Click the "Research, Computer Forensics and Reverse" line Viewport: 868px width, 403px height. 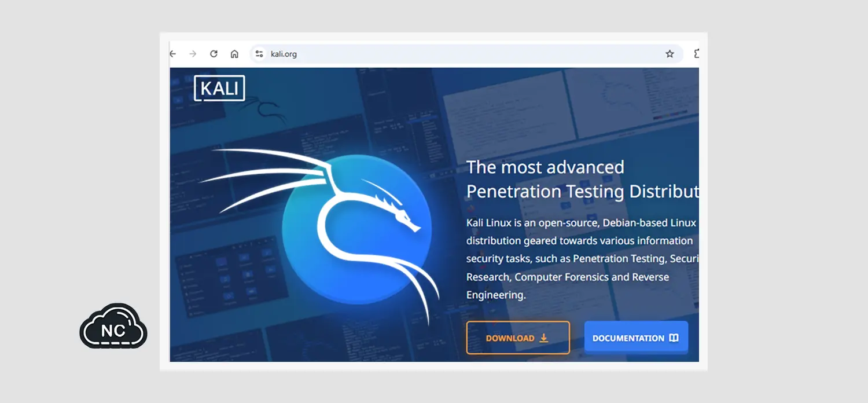[x=567, y=277]
